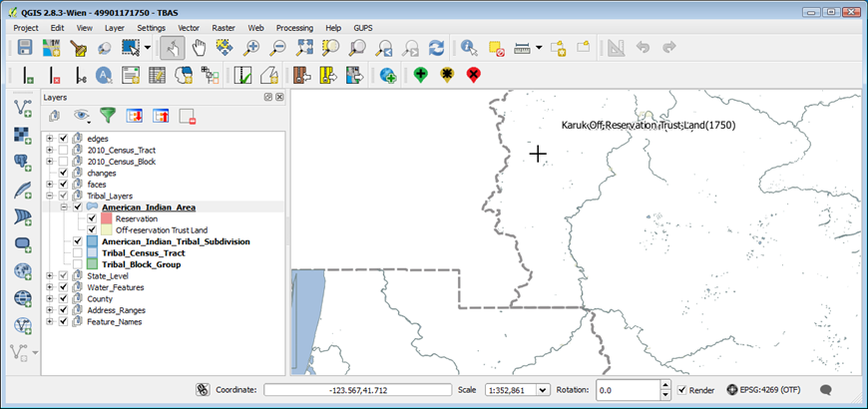Select the Pan Map hand tool
Image resolution: width=868 pixels, height=409 pixels.
[199, 48]
